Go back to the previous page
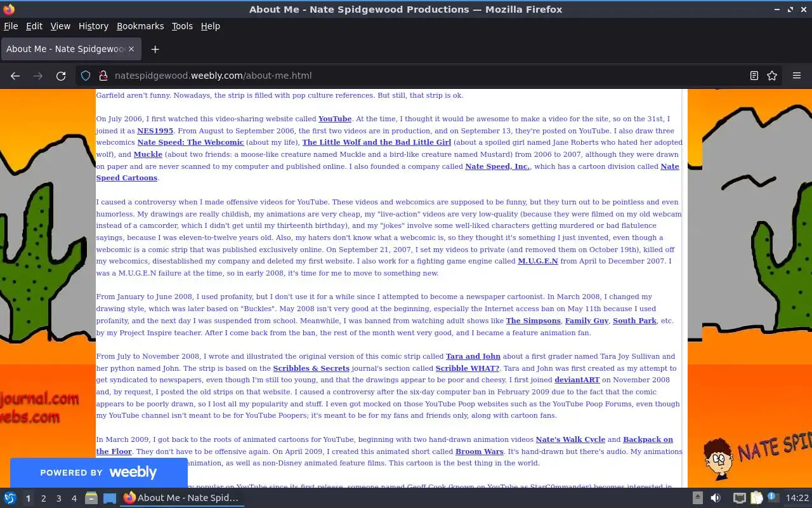 coord(15,76)
